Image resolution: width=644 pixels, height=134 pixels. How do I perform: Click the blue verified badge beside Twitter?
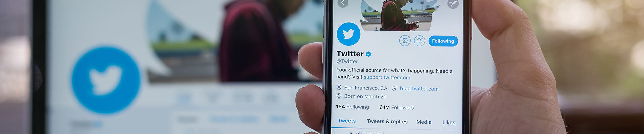click(368, 54)
